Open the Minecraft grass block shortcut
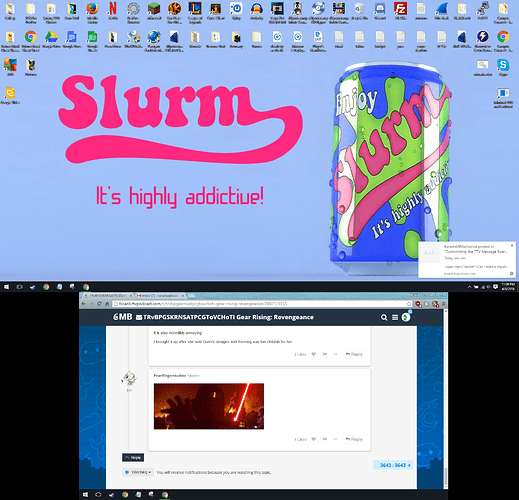 tap(154, 12)
